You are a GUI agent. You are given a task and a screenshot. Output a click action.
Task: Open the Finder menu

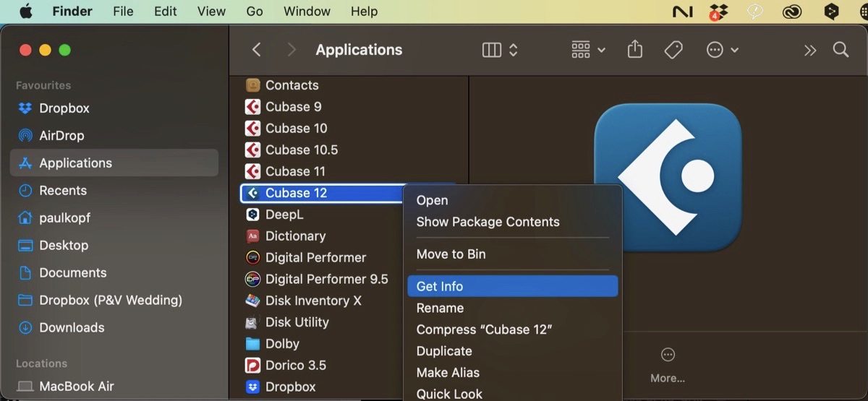pyautogui.click(x=72, y=12)
